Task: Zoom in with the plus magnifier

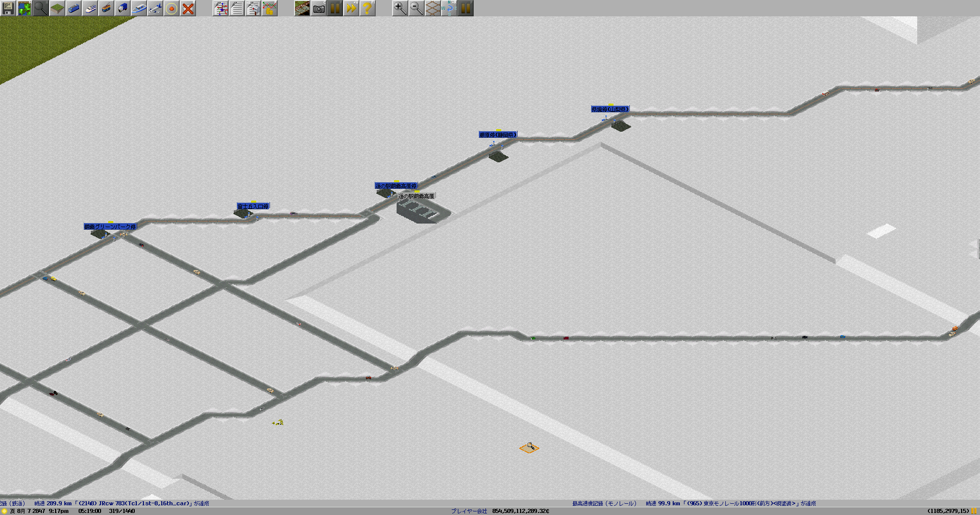Action: tap(400, 8)
